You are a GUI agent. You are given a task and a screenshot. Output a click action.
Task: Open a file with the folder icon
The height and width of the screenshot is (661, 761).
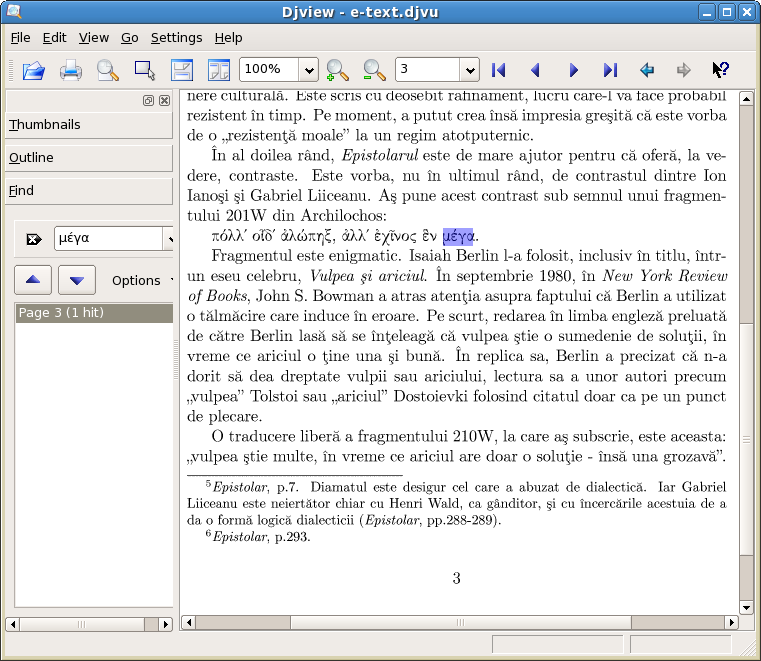33,70
